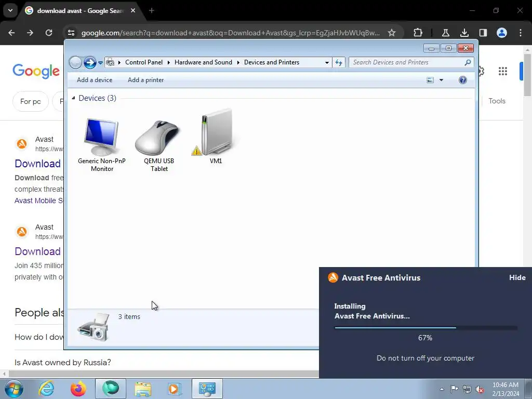
Task: Switch to Control Panel taskbar button
Action: point(207,389)
